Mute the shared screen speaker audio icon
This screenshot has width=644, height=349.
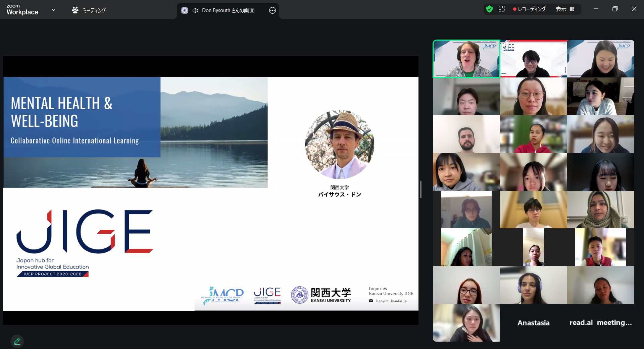[195, 10]
